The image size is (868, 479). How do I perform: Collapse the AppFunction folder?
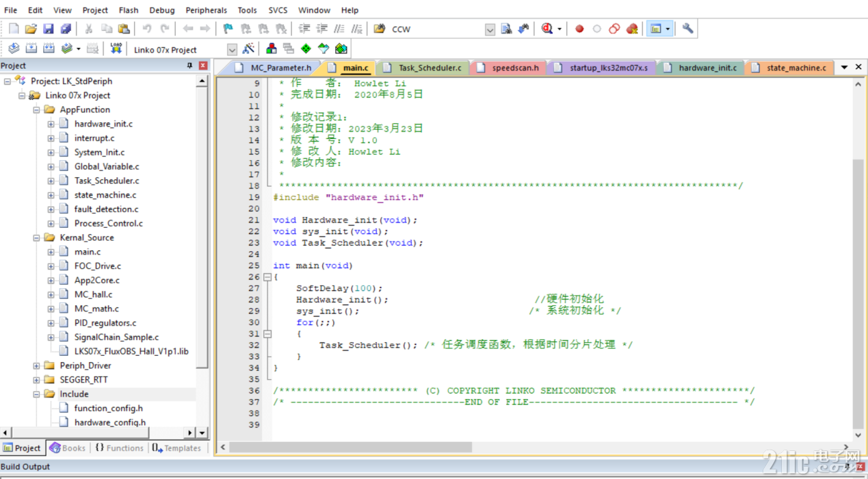(x=37, y=109)
